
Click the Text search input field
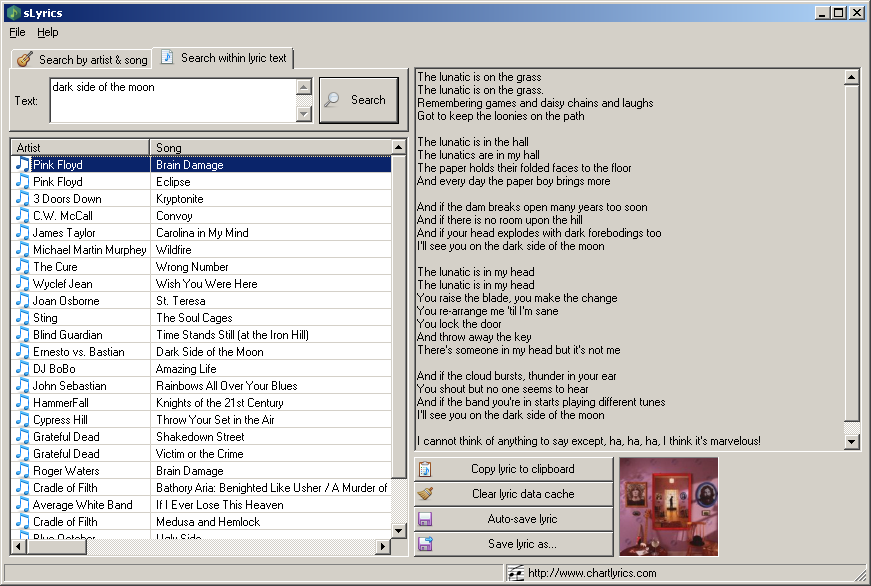pos(173,101)
